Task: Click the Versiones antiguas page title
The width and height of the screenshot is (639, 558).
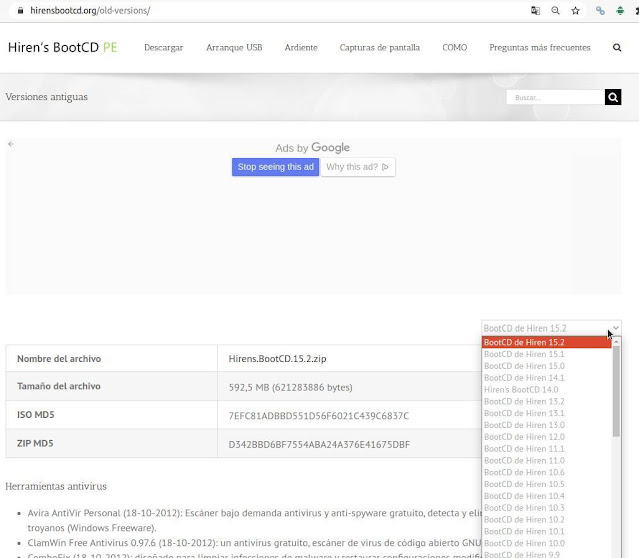Action: 46,97
